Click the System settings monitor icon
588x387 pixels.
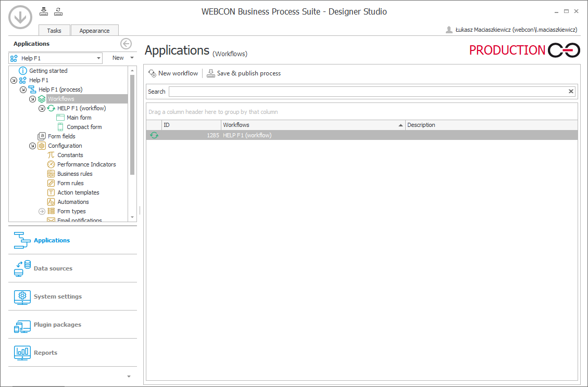click(22, 296)
